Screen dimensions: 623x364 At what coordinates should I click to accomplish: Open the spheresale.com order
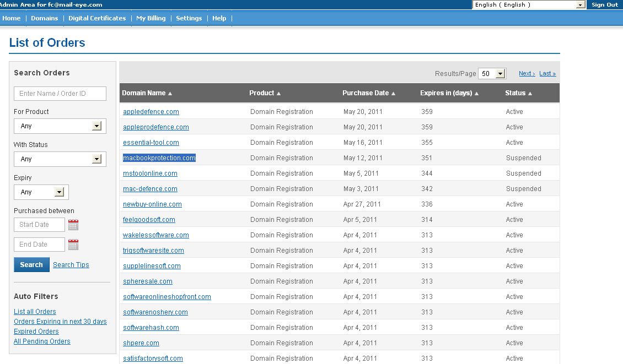point(148,282)
